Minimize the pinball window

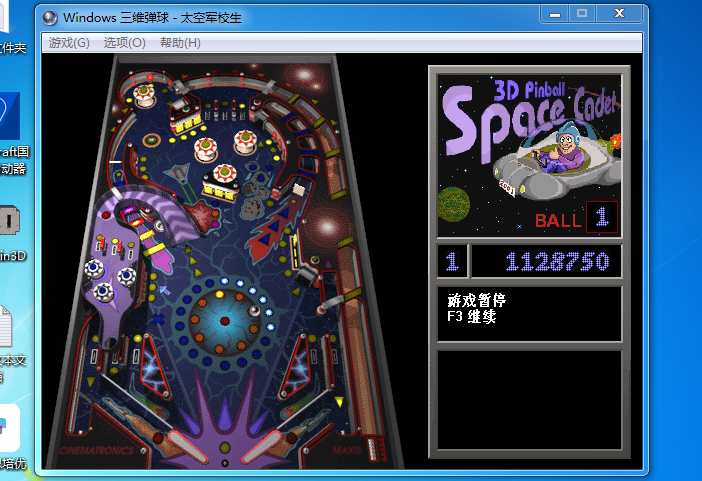pyautogui.click(x=555, y=14)
